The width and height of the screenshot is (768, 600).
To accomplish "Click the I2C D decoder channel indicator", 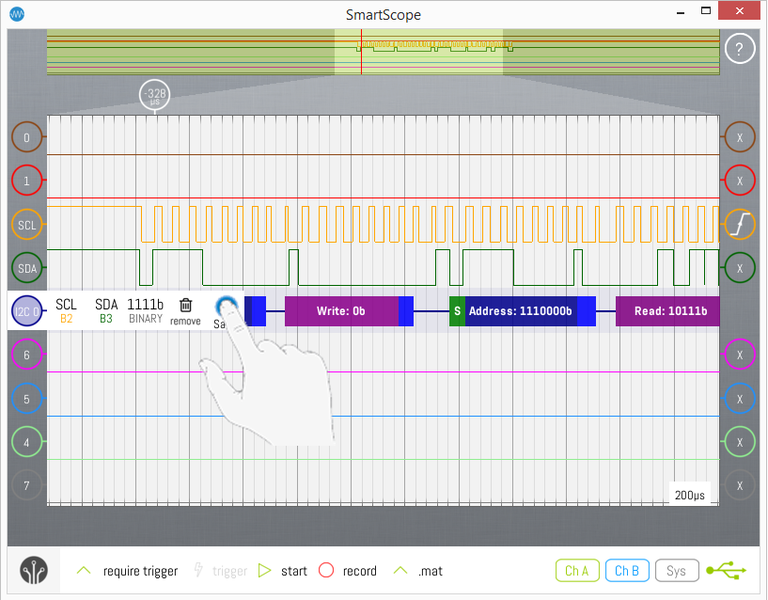I will 27,311.
